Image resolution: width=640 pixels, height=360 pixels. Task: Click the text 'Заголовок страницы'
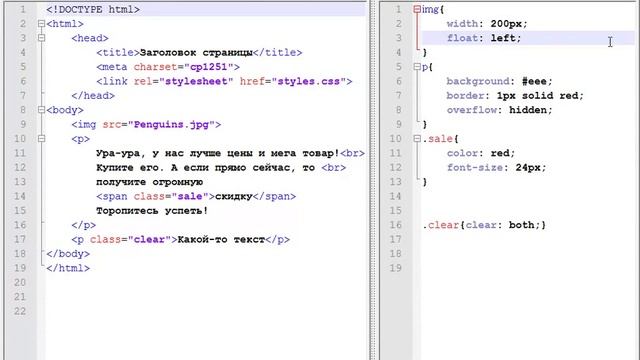[x=196, y=53]
